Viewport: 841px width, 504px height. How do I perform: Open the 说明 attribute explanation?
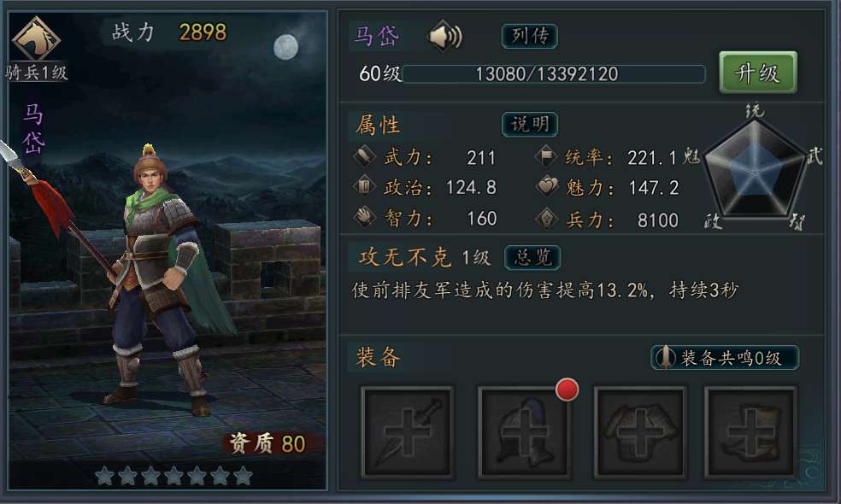point(530,125)
